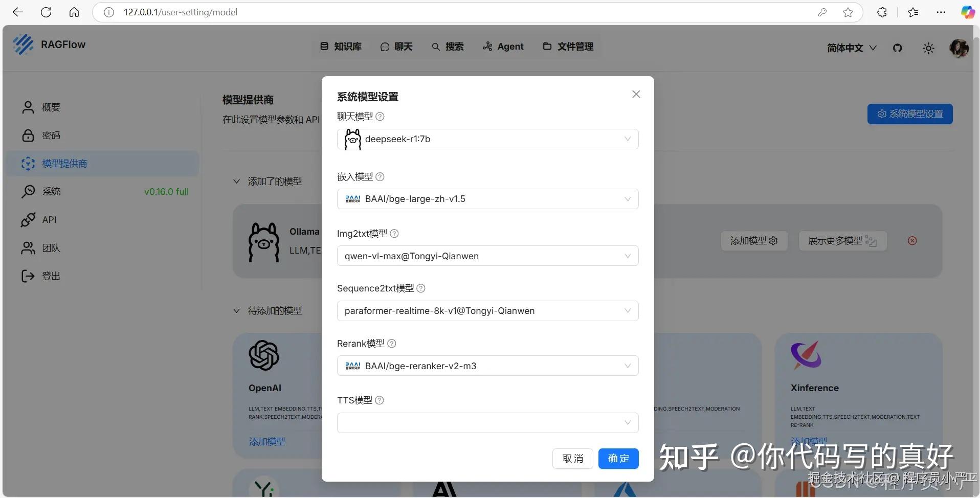Image resolution: width=980 pixels, height=498 pixels.
Task: Click the help icon beside 嵌入模型
Action: point(380,177)
